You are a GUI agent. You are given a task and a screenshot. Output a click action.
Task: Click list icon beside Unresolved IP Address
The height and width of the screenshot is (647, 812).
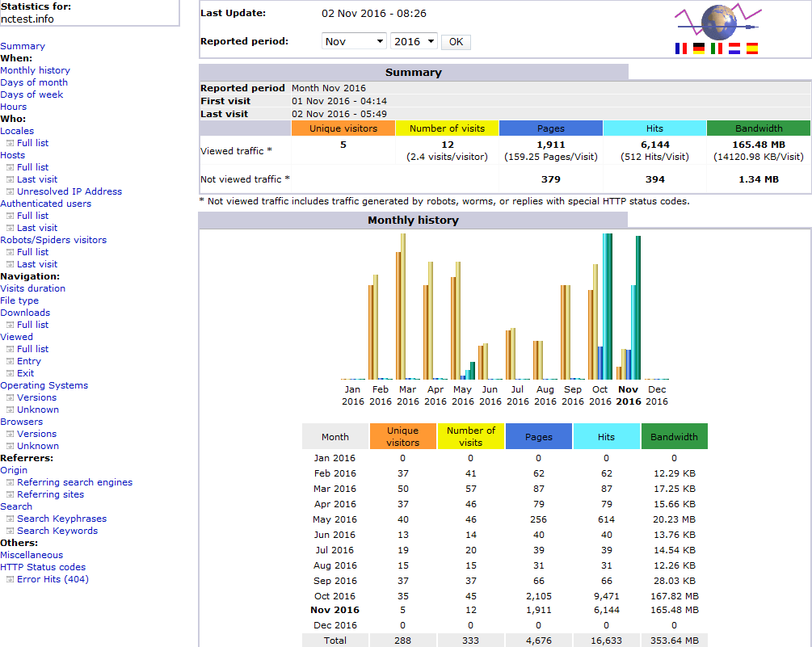pos(11,192)
